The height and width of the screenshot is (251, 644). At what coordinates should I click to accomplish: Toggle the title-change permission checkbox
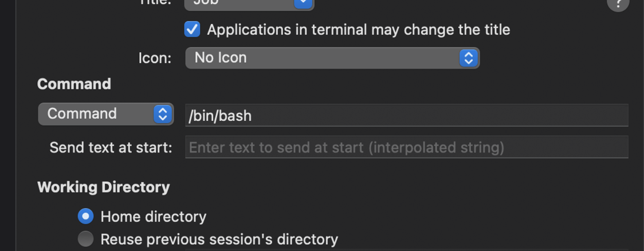click(192, 30)
